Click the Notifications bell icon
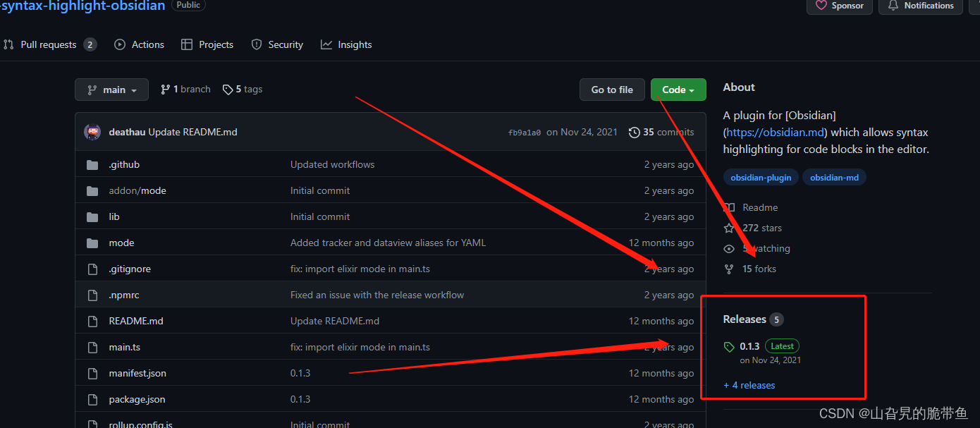The width and height of the screenshot is (980, 428). 893,5
